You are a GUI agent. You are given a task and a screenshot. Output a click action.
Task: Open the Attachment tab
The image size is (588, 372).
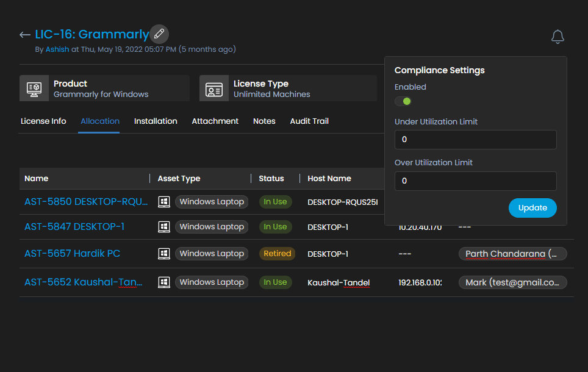[215, 121]
